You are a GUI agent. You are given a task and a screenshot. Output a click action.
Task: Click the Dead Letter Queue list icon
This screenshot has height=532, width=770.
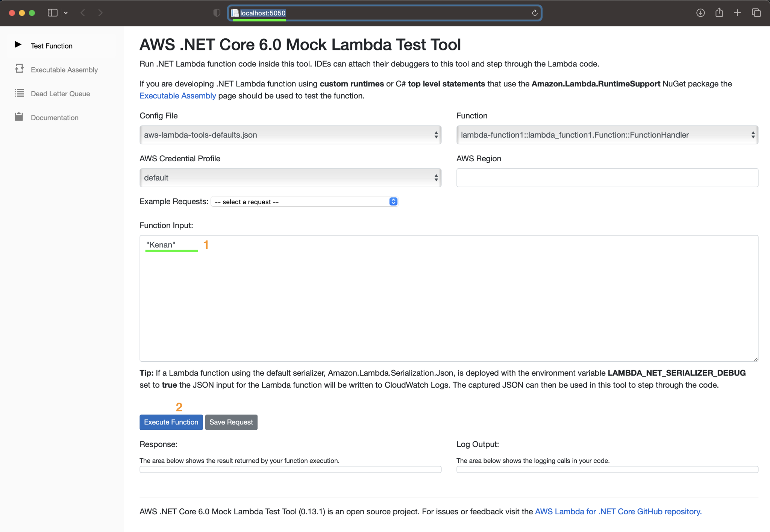(x=19, y=93)
